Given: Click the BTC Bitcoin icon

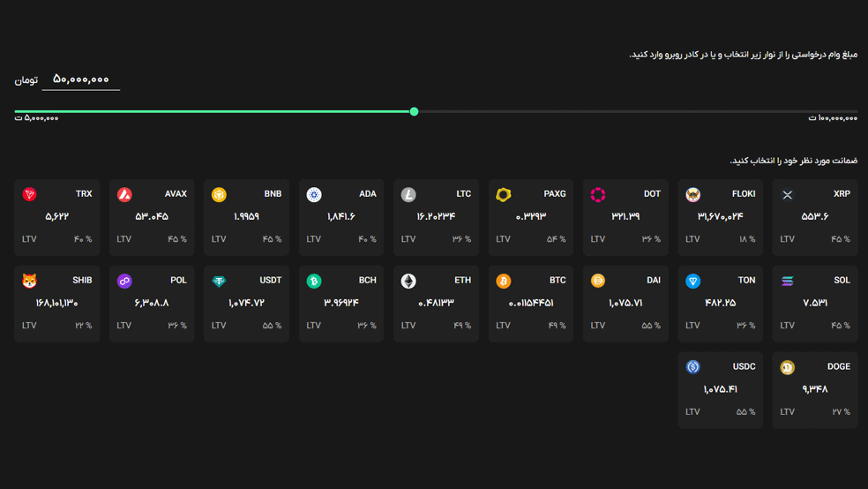Looking at the screenshot, I should [503, 281].
